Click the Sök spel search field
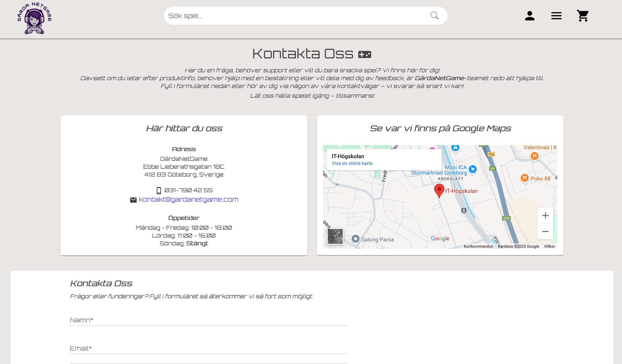 point(296,16)
